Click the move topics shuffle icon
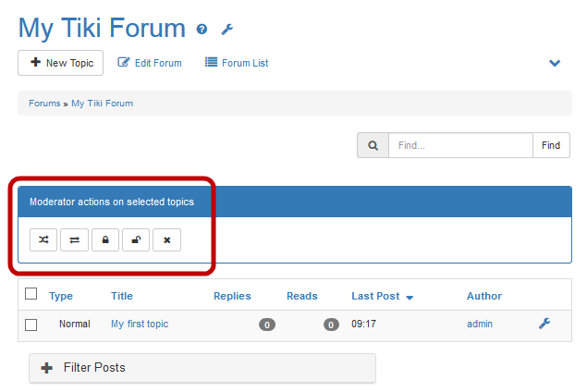Screen dimensions: 587x392 click(x=43, y=240)
